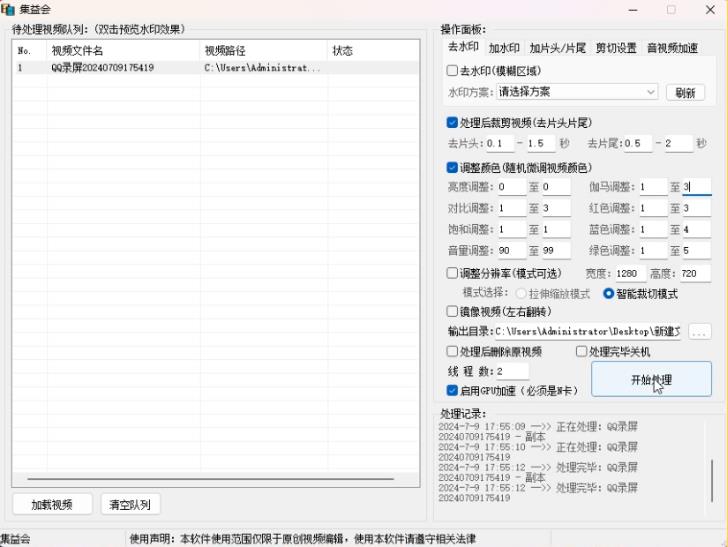
Task: Check the 镜像视频 (左右翻转) option
Action: click(x=452, y=311)
